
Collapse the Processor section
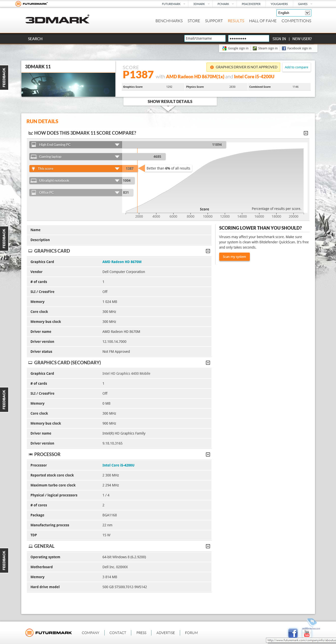pyautogui.click(x=207, y=455)
